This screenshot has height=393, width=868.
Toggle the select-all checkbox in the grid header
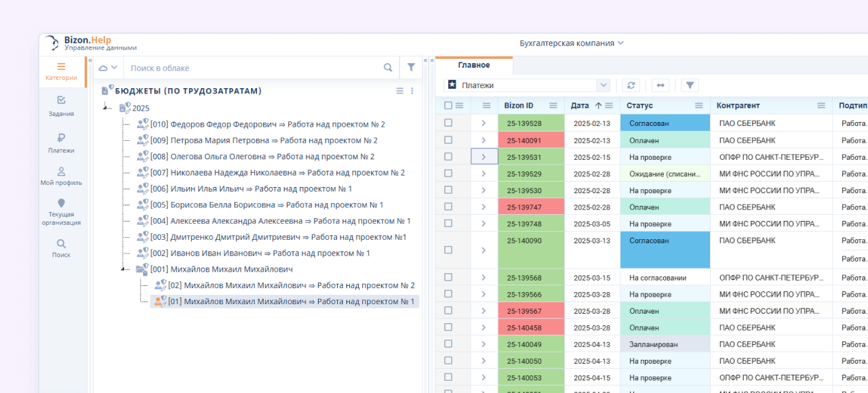pyautogui.click(x=448, y=106)
